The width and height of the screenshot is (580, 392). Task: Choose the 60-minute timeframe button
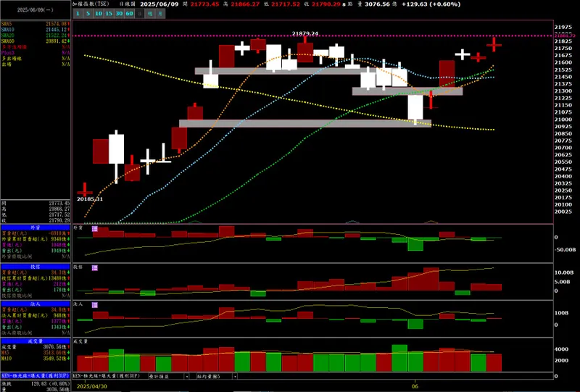129,14
